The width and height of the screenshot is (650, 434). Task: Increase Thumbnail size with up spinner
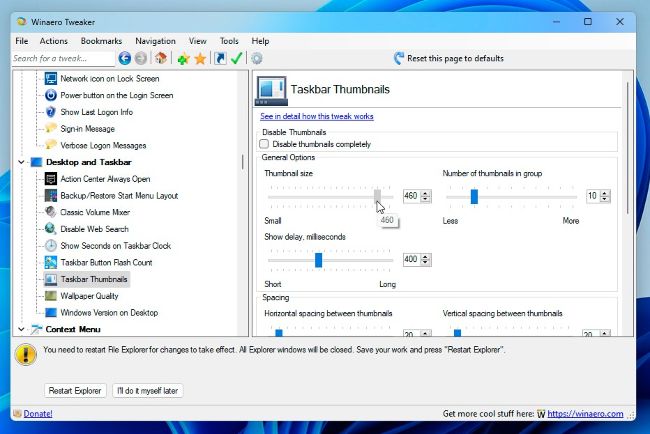click(x=425, y=193)
